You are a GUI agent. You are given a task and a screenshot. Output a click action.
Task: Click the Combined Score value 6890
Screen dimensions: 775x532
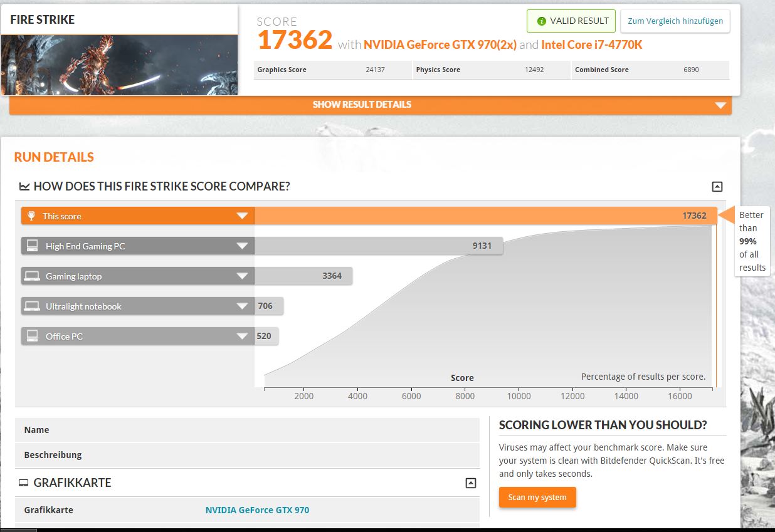691,70
